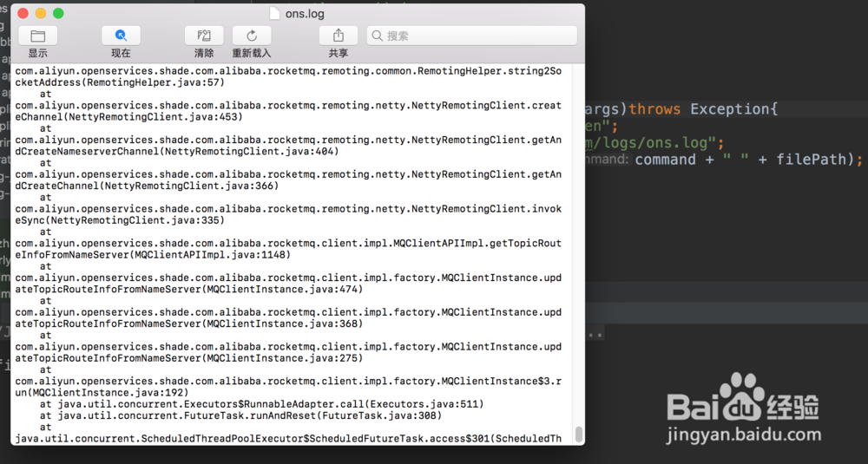Click the line ending with RemotingHelper.string2So
The image size is (868, 464).
(x=288, y=71)
